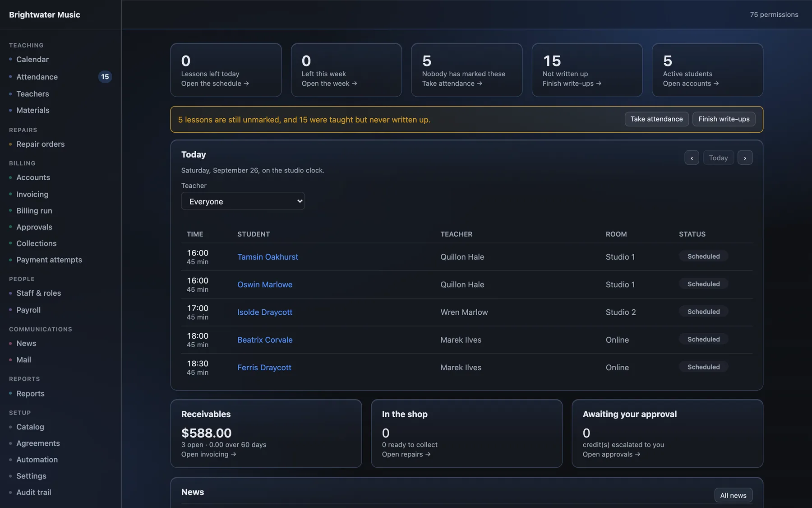Open Collections in the sidebar
Screen dimensions: 812x508
click(x=37, y=243)
